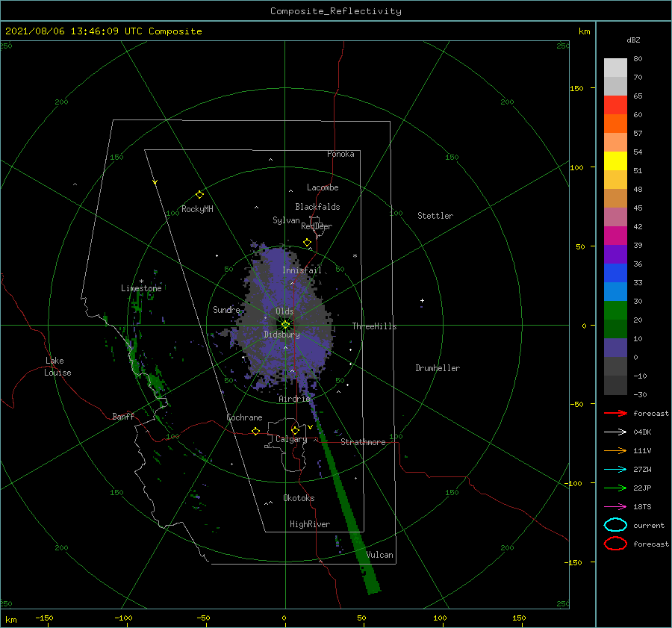The width and height of the screenshot is (672, 628).
Task: Click the red forecast arrow in legend
Action: 615,413
